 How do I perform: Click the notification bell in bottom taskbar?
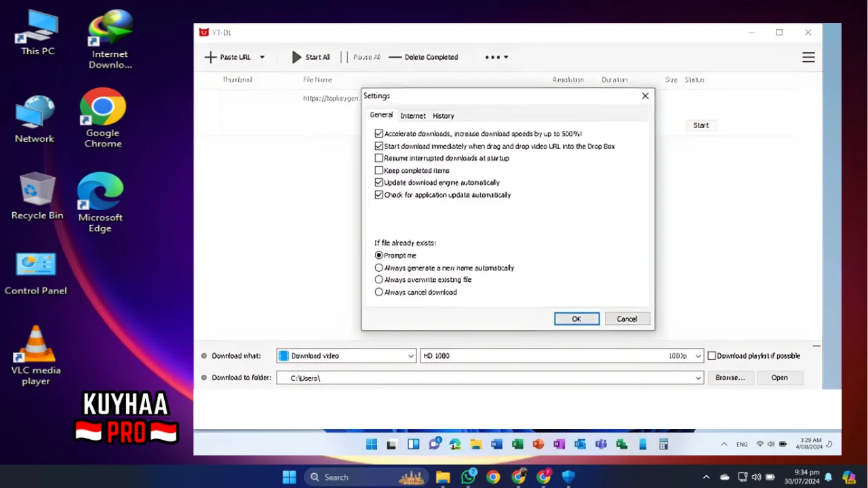tap(828, 477)
